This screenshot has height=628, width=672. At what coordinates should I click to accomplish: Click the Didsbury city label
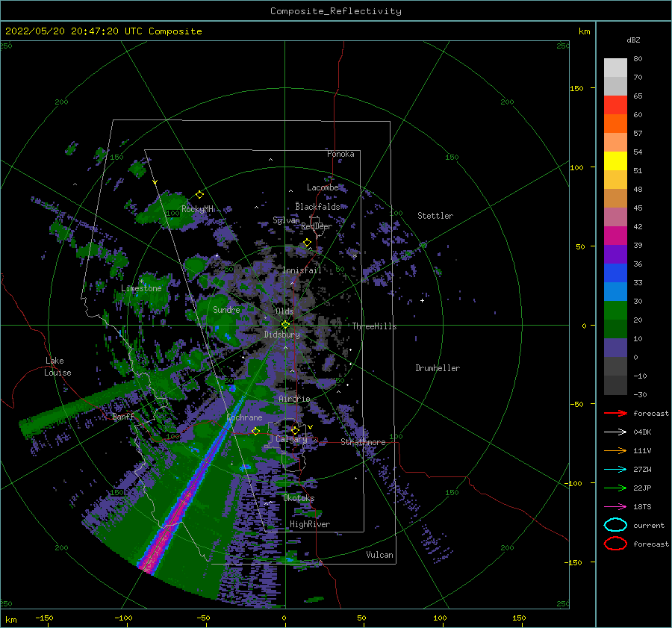coord(281,335)
